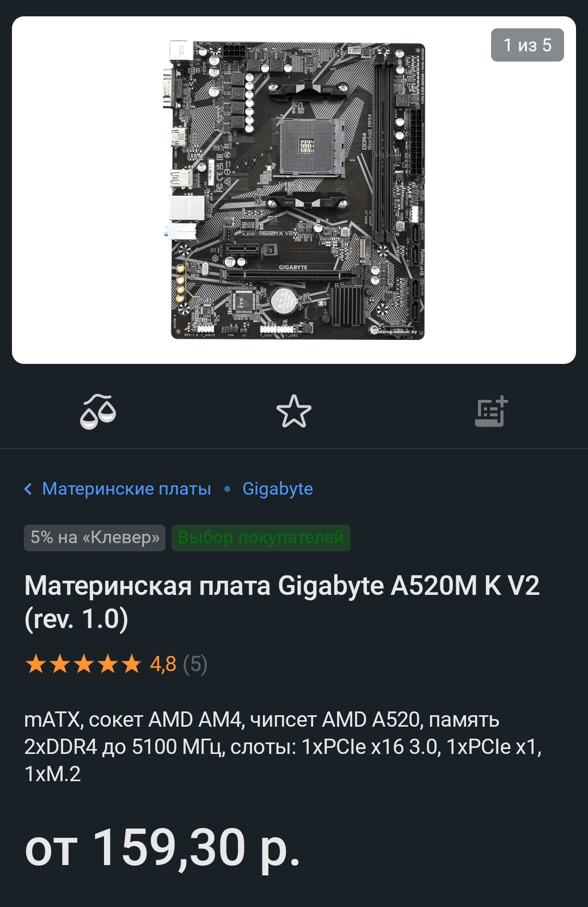Mark product as favorite with star icon

pyautogui.click(x=294, y=411)
